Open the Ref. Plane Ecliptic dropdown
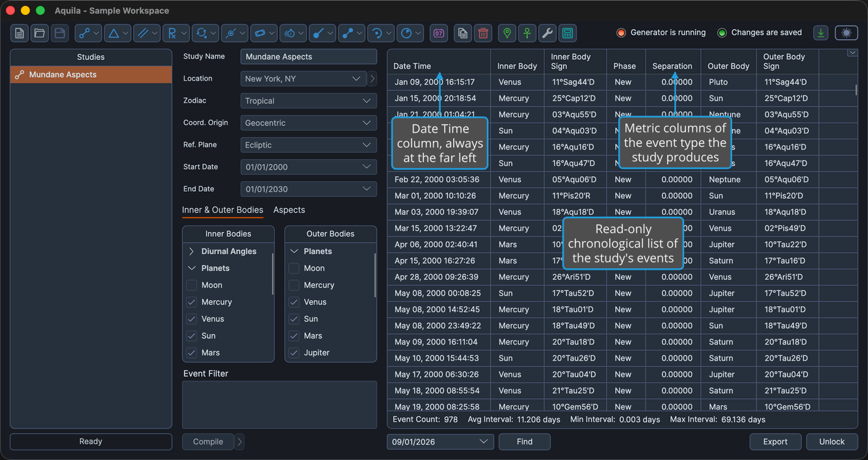 coord(309,145)
